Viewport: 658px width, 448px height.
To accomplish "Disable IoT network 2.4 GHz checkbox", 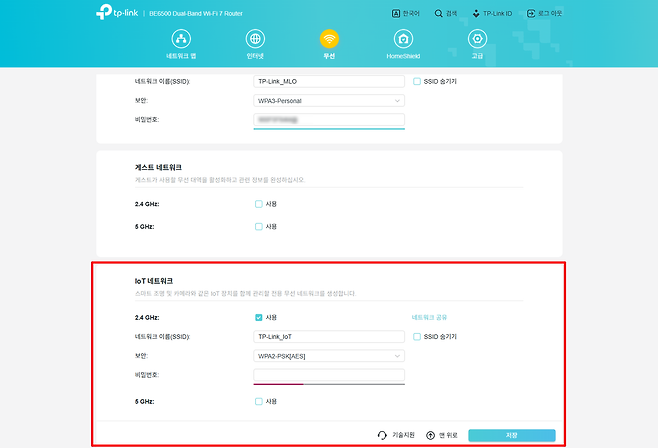I will [x=259, y=317].
